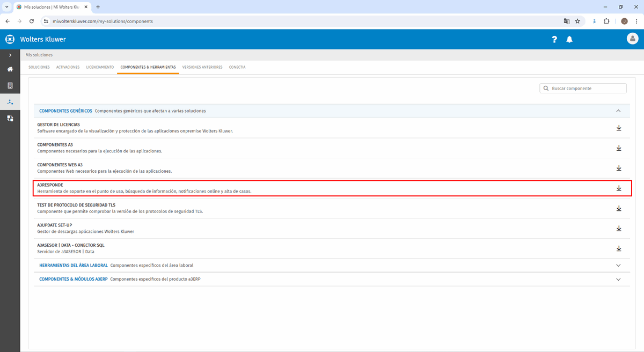This screenshot has width=644, height=352.
Task: Download the A3UPDATE SET-UP installer
Action: 618,229
